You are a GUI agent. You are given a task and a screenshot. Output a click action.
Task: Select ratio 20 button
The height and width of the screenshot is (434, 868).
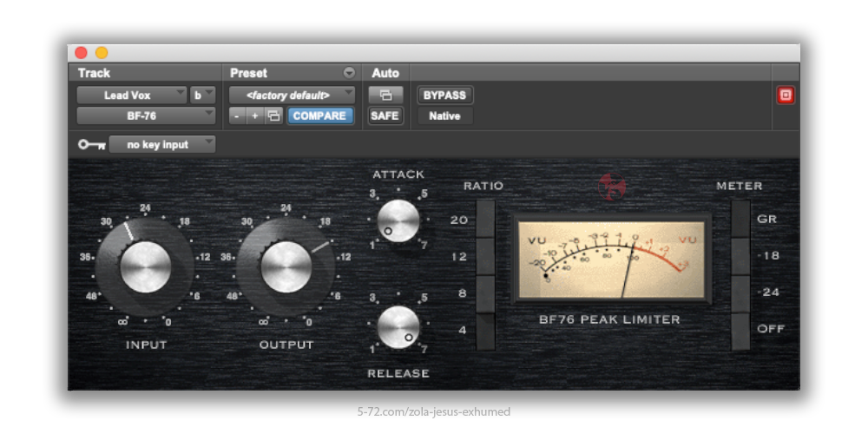tap(485, 220)
